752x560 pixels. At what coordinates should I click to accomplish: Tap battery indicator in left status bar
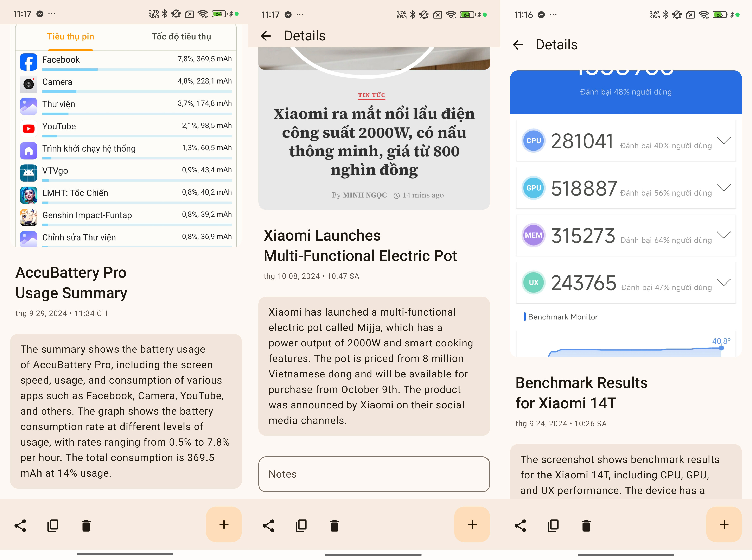tap(219, 14)
